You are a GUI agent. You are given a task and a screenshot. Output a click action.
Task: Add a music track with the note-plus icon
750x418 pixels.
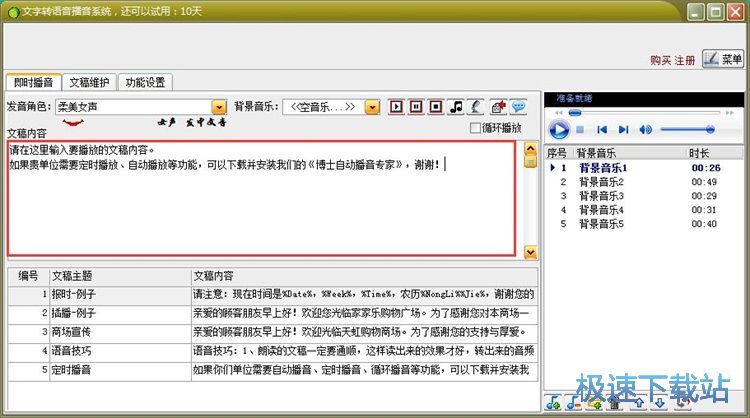553,403
